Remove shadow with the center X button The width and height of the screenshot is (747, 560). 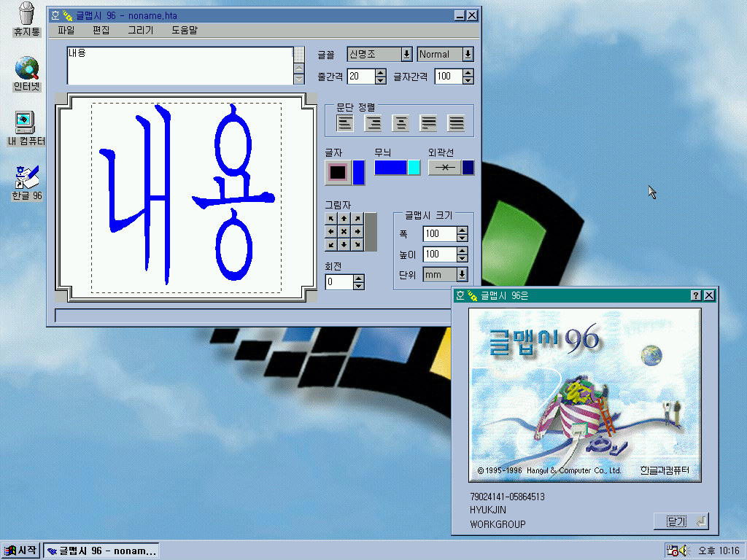click(344, 231)
